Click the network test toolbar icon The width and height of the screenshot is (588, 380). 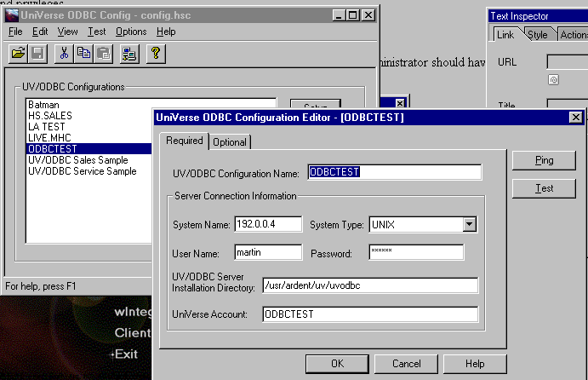click(x=129, y=54)
